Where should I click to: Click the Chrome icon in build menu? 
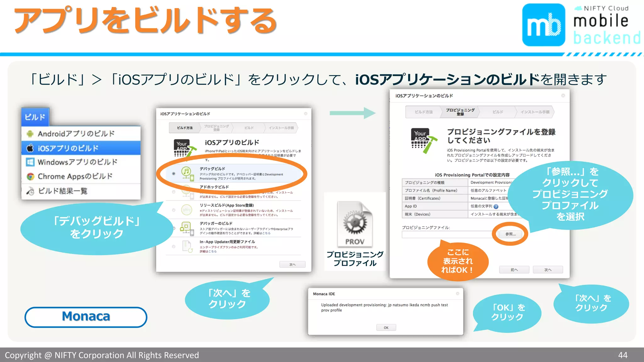(30, 177)
